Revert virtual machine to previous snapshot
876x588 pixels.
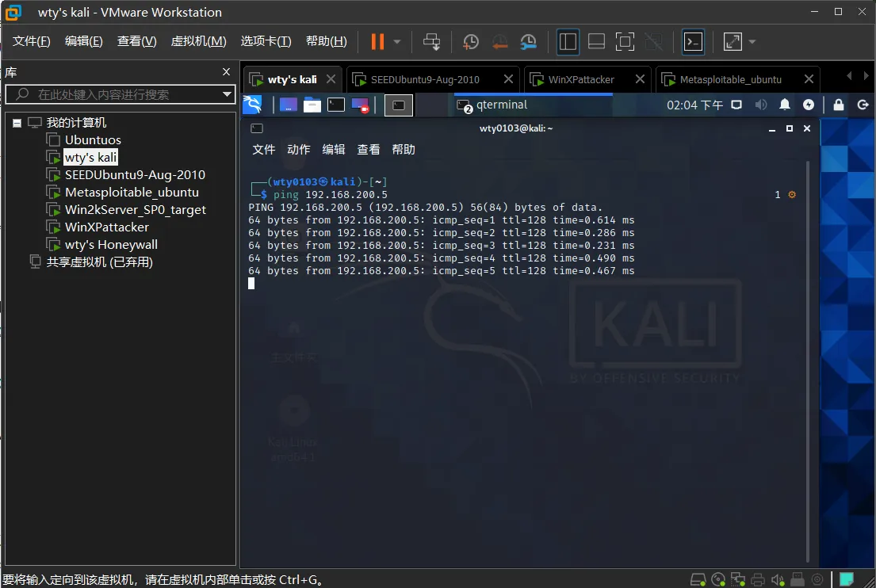[499, 41]
